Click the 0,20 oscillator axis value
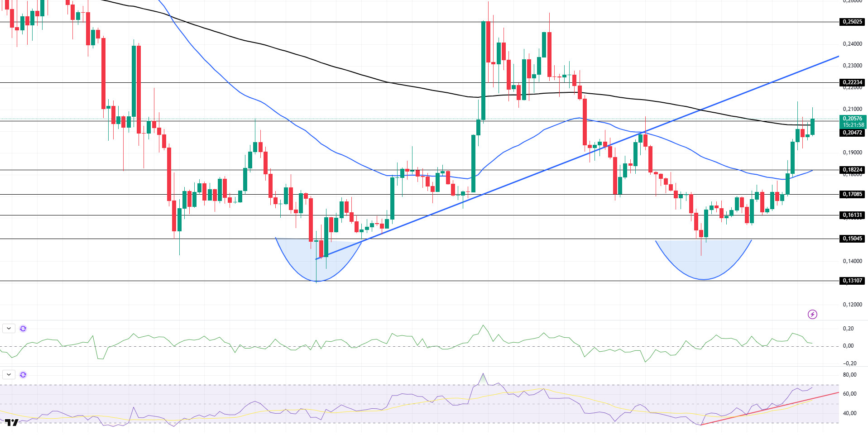 [848, 329]
